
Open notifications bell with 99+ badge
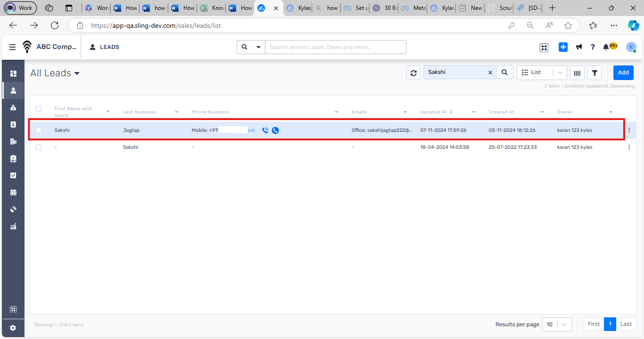coord(610,47)
